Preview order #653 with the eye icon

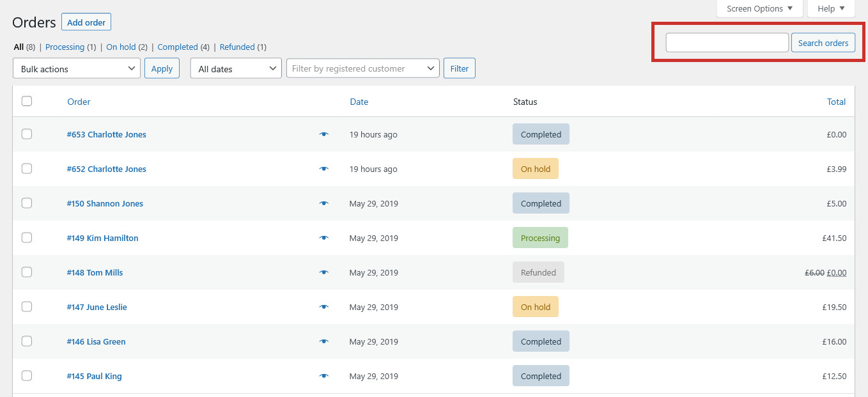point(324,134)
